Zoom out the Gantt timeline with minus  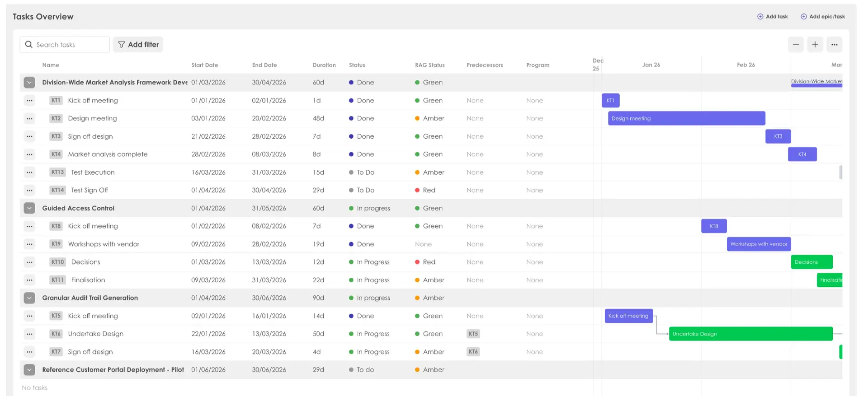796,44
